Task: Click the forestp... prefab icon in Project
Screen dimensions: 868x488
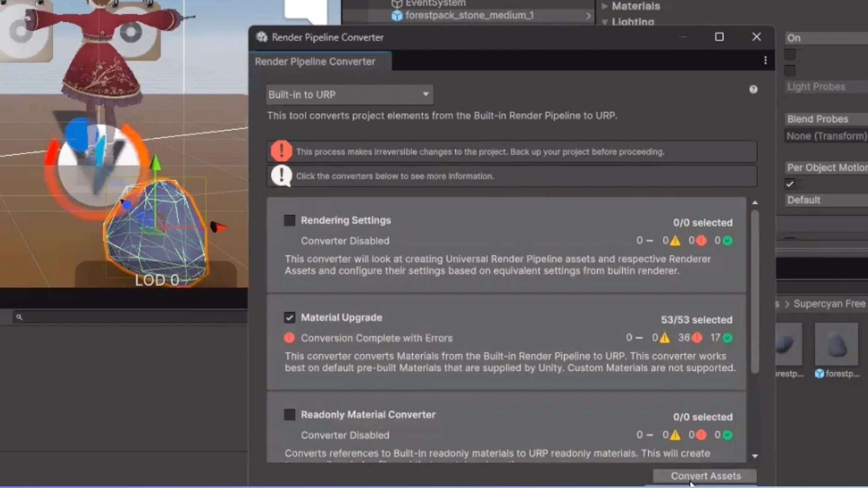Action: [819, 373]
